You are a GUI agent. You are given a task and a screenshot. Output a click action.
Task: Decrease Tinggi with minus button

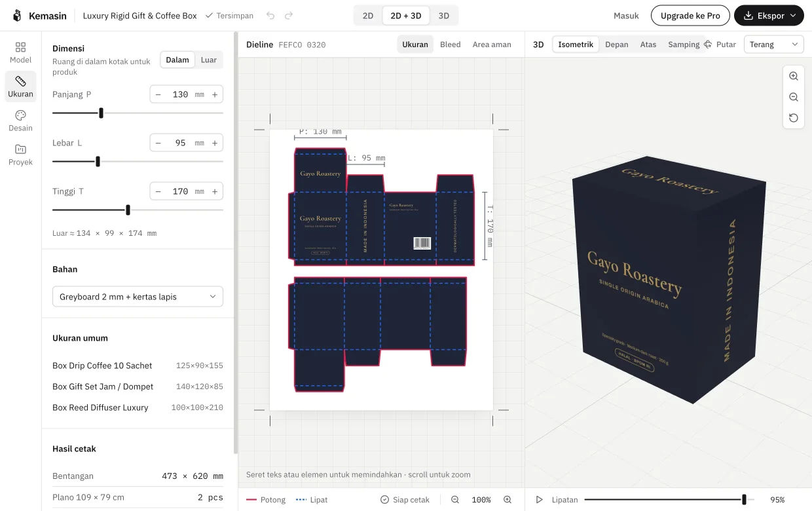click(158, 191)
